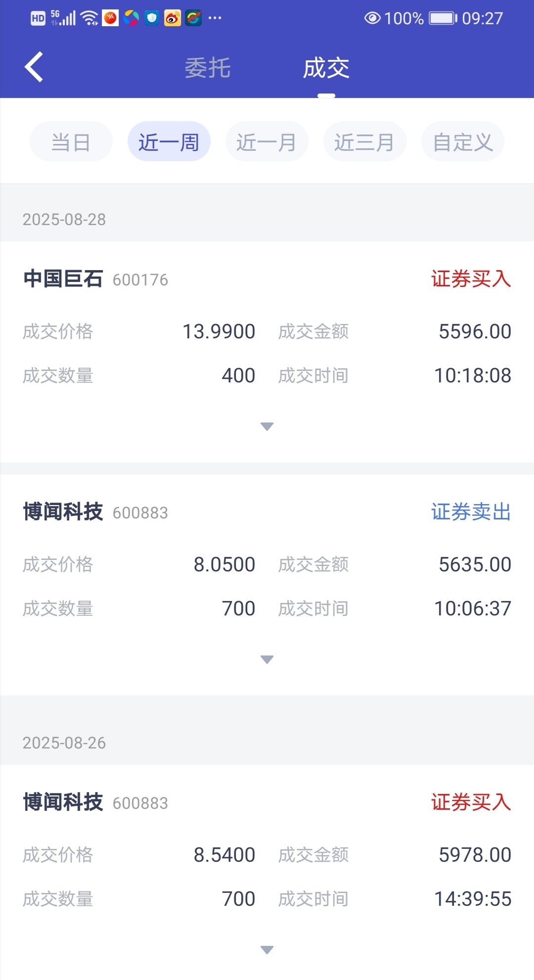Screen dimensions: 534x980
Task: Tap the WiFi signal icon
Action: click(x=89, y=18)
